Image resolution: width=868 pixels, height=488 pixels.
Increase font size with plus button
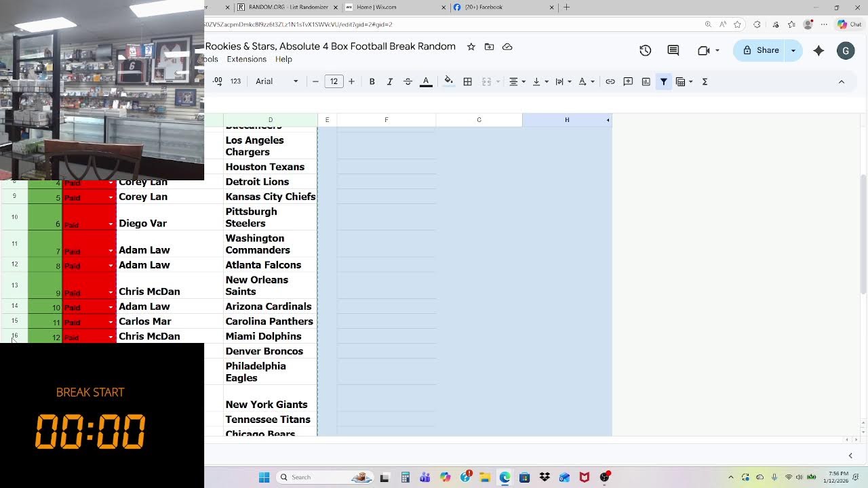351,81
